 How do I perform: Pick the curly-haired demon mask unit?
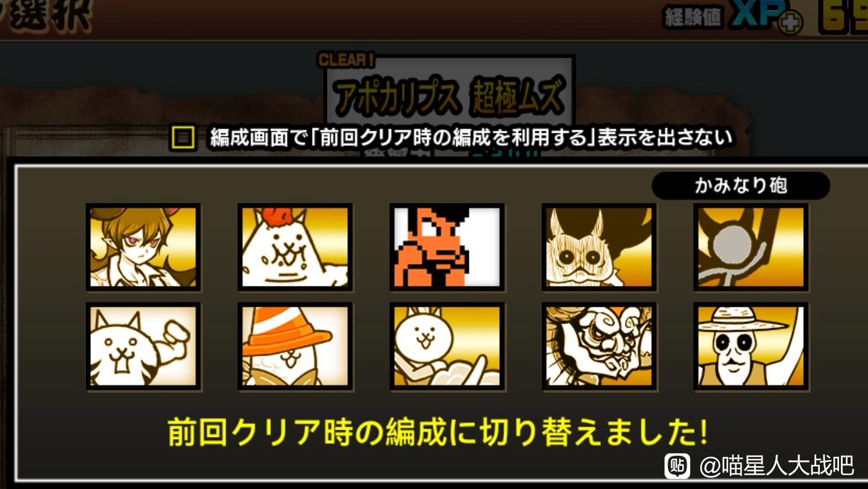599,346
